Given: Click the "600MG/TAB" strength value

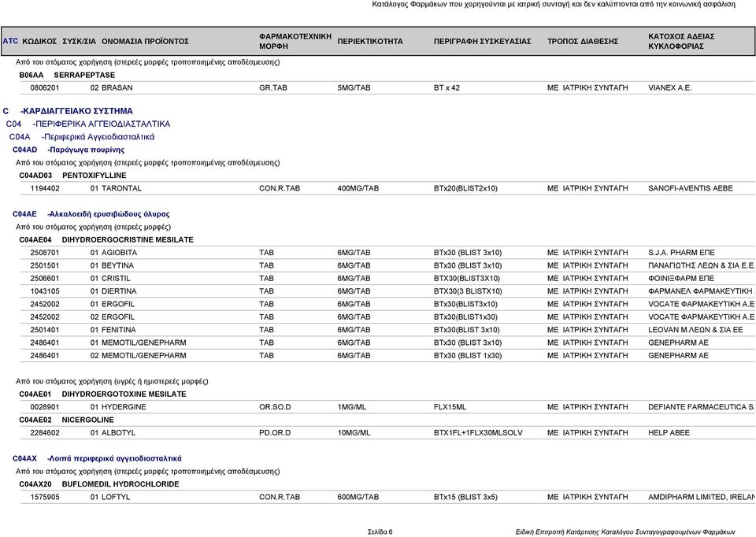Looking at the screenshot, I should [358, 497].
